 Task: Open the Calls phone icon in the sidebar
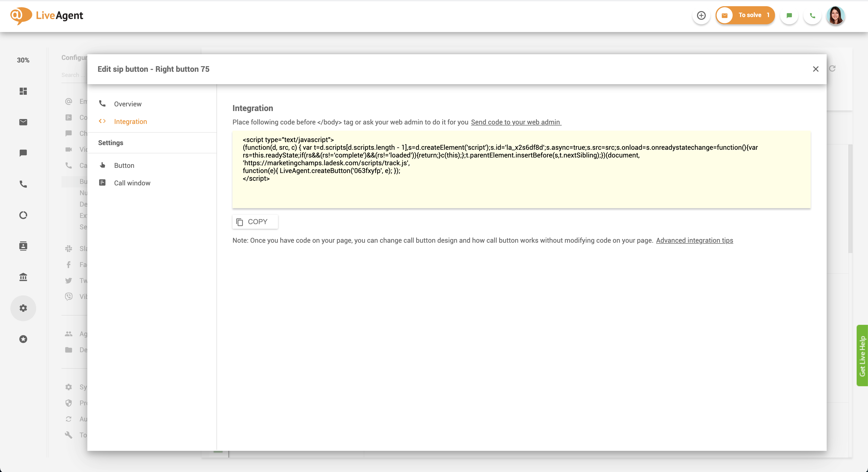click(23, 184)
